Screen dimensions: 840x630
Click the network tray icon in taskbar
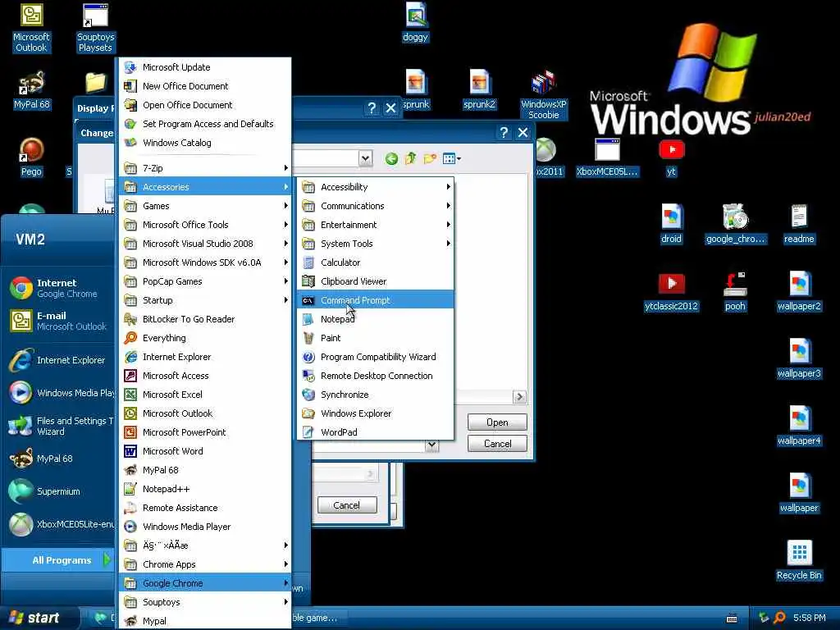point(764,618)
